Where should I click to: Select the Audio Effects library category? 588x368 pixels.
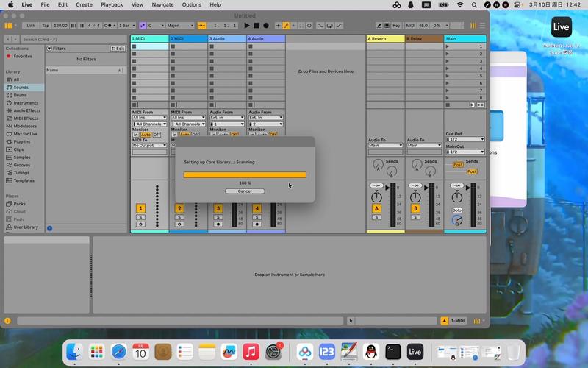point(27,110)
